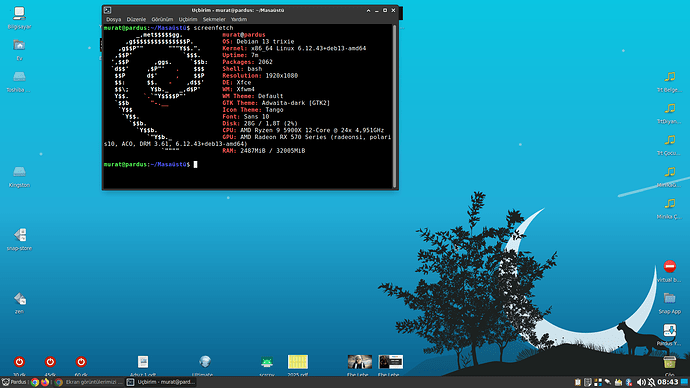The height and width of the screenshot is (388, 690).
Task: Open the package updates tray icon
Action: click(x=619, y=382)
